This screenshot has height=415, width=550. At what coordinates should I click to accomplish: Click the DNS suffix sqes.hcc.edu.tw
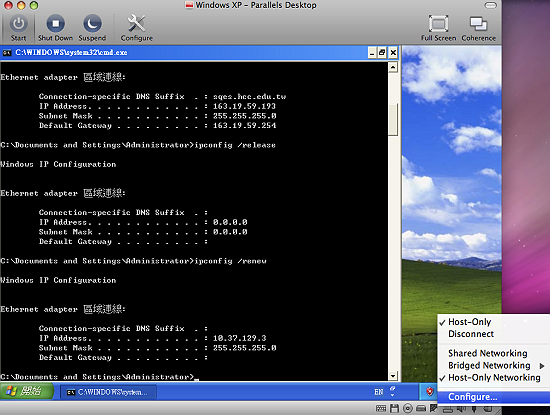tap(249, 97)
